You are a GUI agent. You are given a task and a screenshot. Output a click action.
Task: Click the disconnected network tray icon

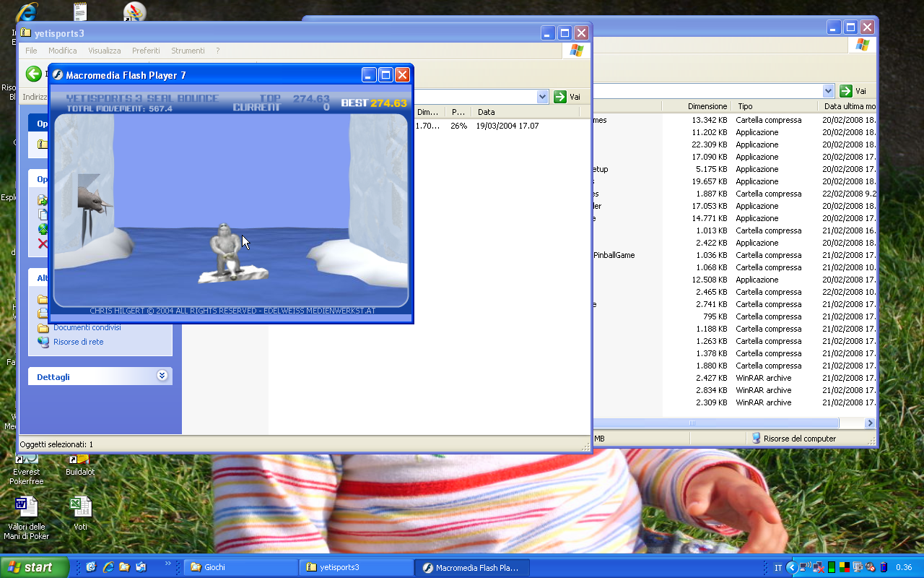click(819, 567)
